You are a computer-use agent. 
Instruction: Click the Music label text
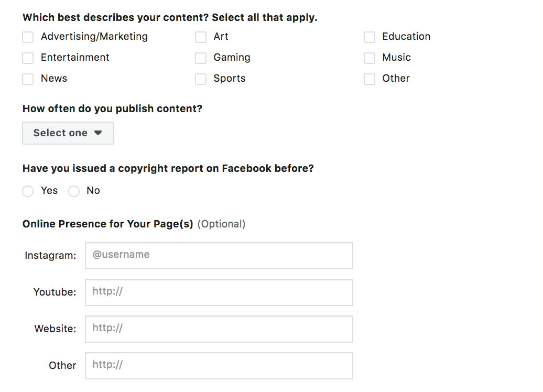coord(396,58)
